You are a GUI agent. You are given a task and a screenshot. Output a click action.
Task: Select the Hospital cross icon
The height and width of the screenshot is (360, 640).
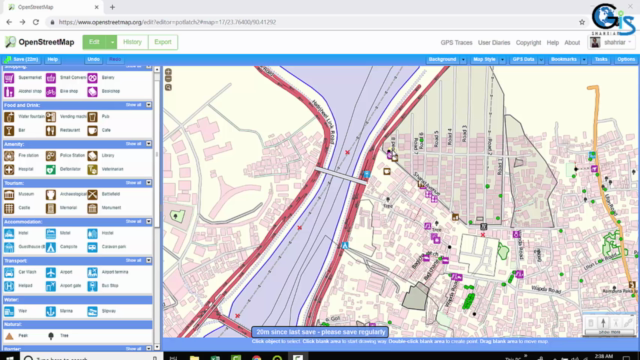click(x=9, y=169)
